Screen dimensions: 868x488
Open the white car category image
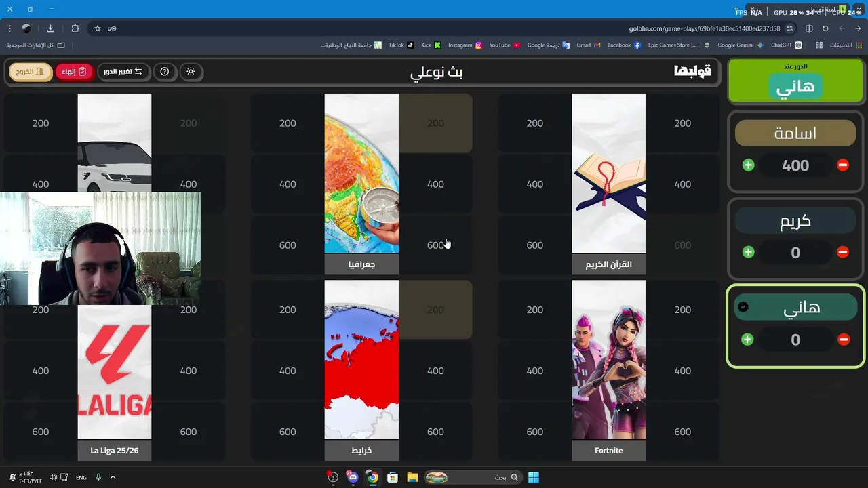pos(115,143)
